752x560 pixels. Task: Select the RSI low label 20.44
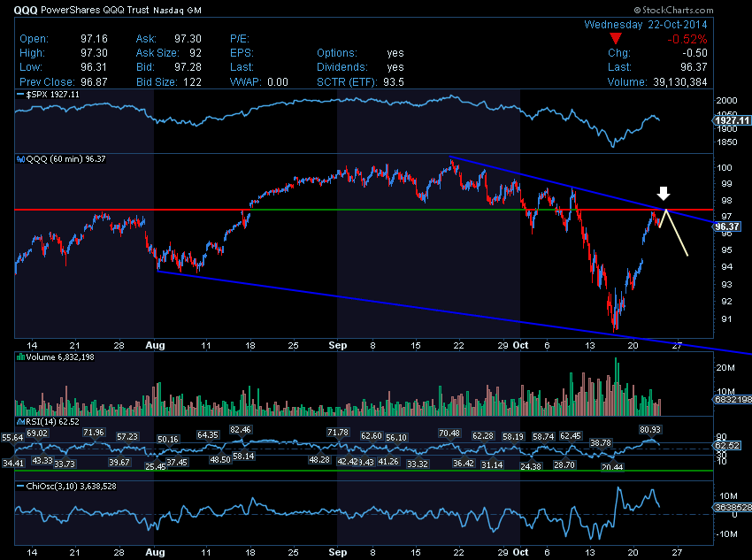(x=612, y=467)
